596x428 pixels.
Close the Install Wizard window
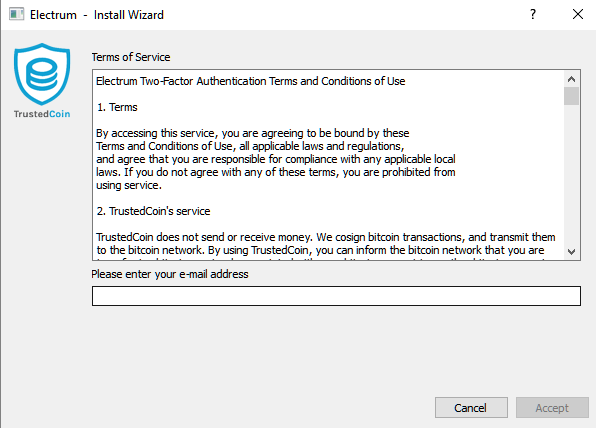click(578, 14)
